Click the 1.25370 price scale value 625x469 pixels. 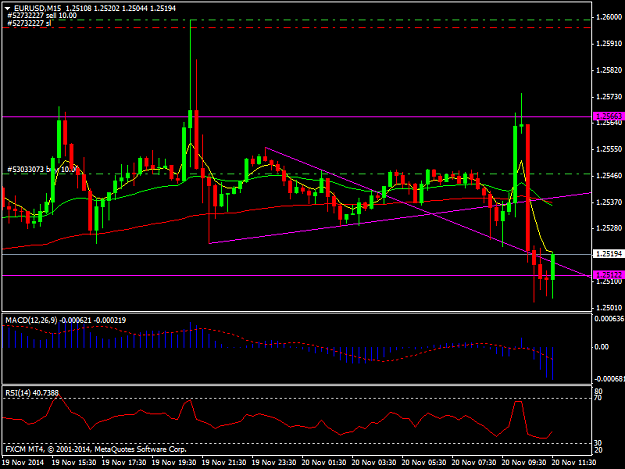(x=609, y=202)
